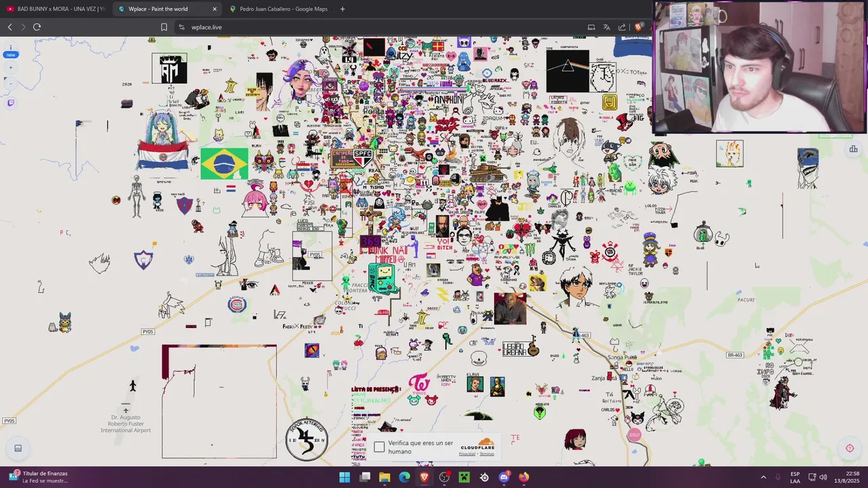Click the leaderboard chart icon at right

[x=853, y=149]
